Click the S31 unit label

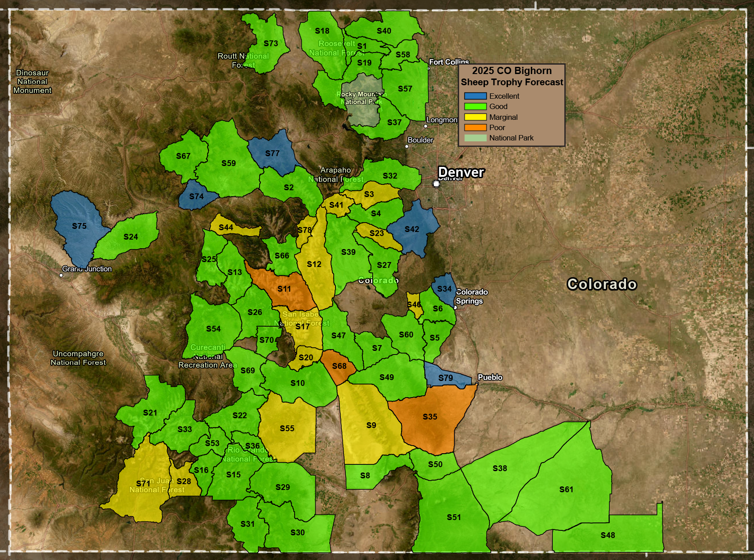[247, 524]
